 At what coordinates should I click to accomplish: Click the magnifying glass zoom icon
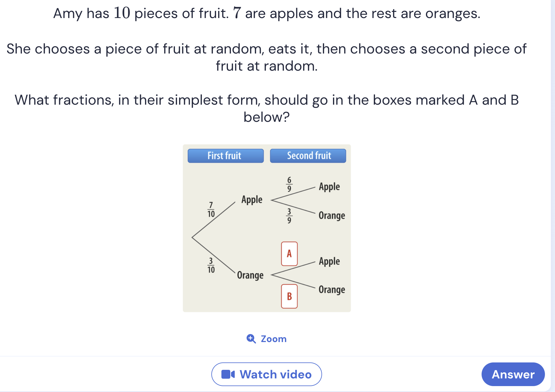pos(251,338)
